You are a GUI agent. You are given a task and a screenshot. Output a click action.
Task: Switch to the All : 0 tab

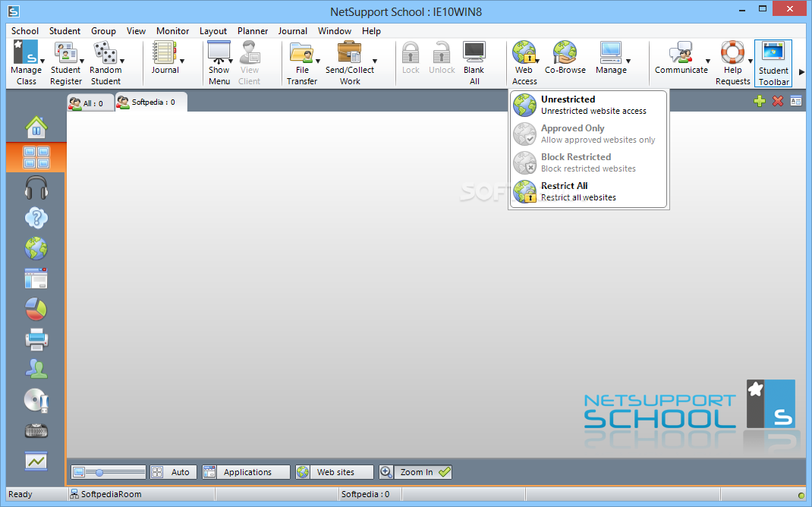[90, 103]
